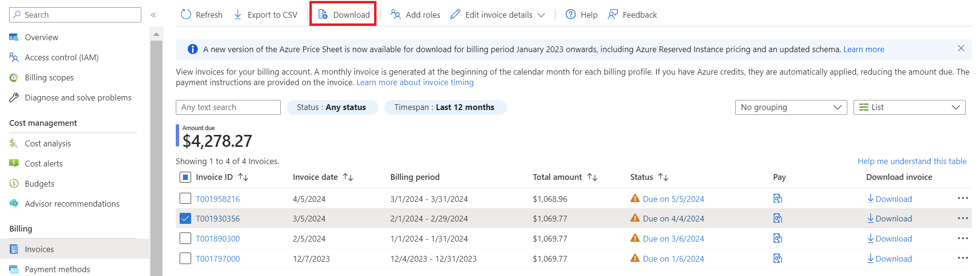
Task: Uncheck the selected invoice T001930356 checkbox
Action: 185,219
